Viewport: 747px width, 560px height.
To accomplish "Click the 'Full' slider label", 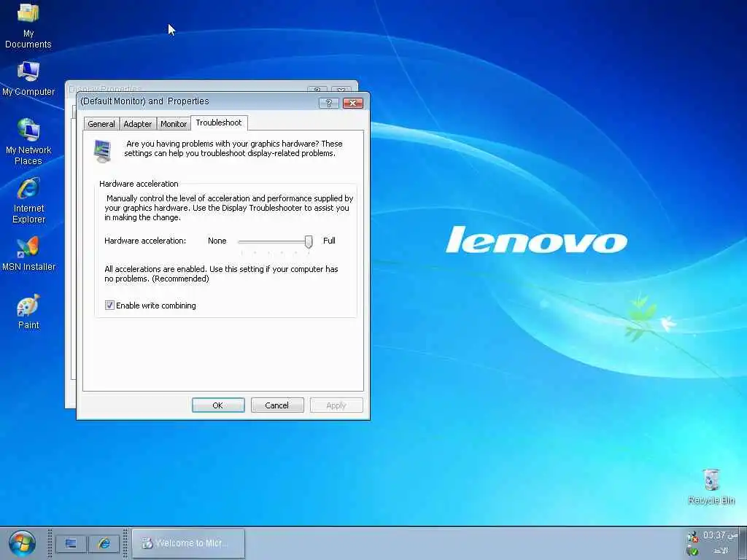I will click(x=329, y=241).
